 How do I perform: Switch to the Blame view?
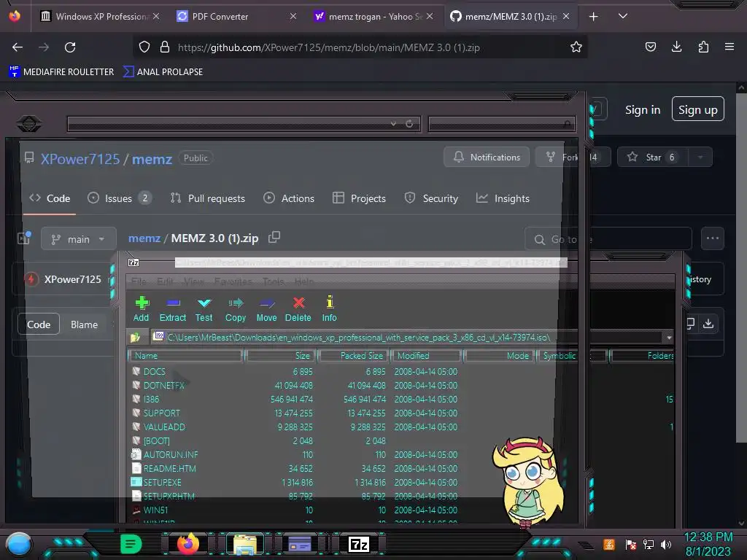(85, 324)
